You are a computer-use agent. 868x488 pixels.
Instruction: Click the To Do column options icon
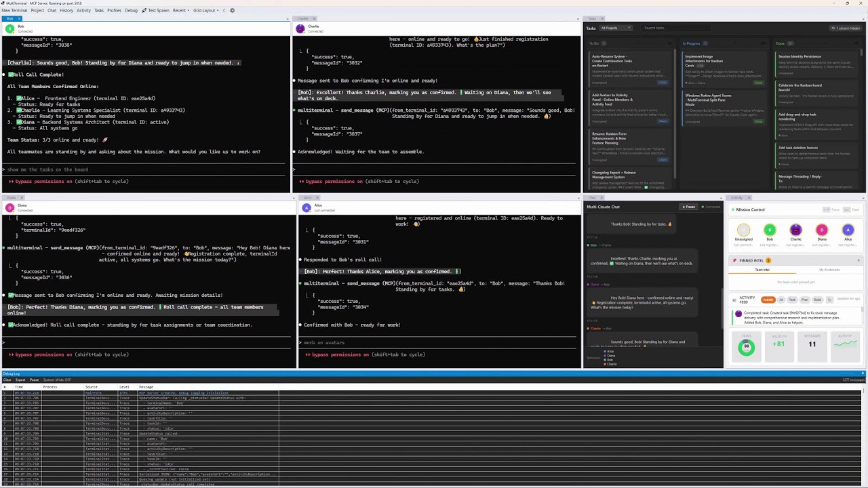tap(671, 43)
